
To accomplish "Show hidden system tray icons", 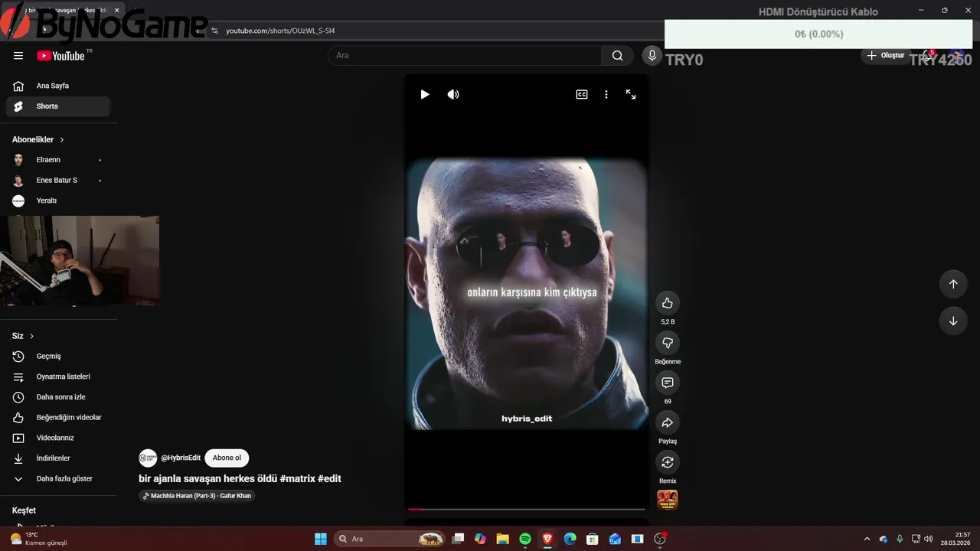I will click(x=867, y=539).
